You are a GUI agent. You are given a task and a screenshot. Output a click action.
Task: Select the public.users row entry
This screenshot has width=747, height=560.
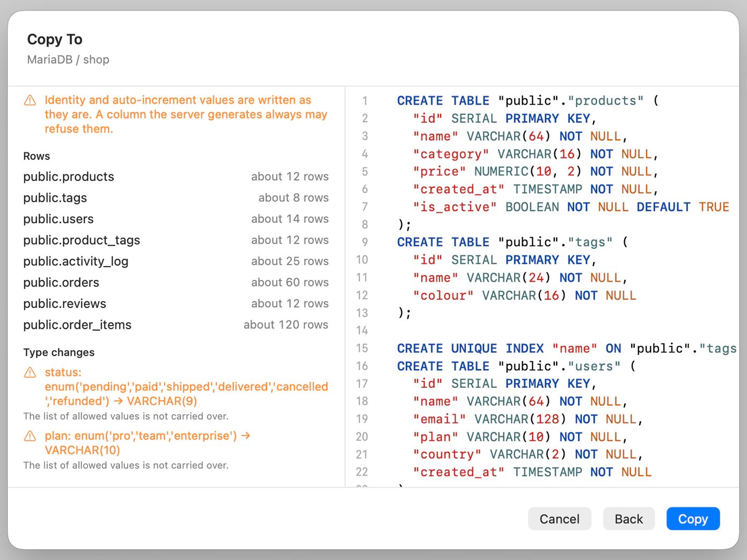coord(176,219)
